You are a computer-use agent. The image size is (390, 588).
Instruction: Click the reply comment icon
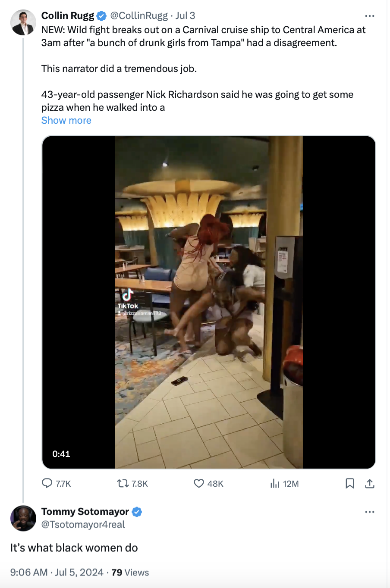(47, 483)
